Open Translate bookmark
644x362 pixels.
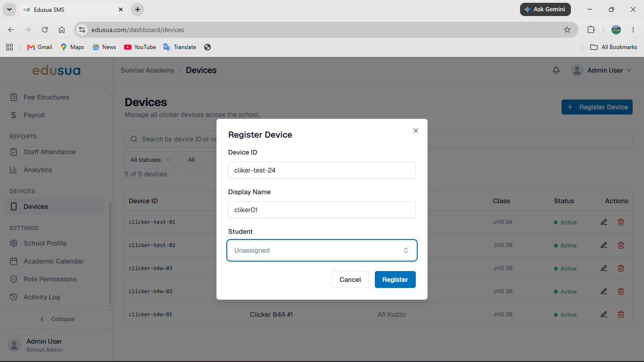(x=180, y=47)
